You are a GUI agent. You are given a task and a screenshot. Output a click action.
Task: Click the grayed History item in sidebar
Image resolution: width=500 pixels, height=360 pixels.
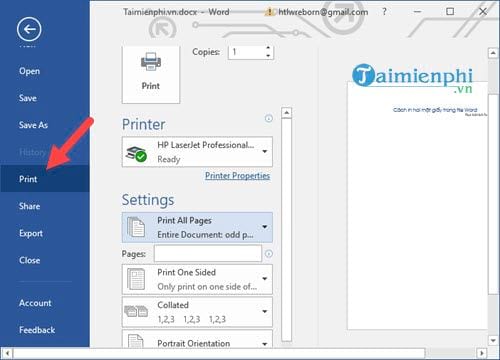[32, 152]
